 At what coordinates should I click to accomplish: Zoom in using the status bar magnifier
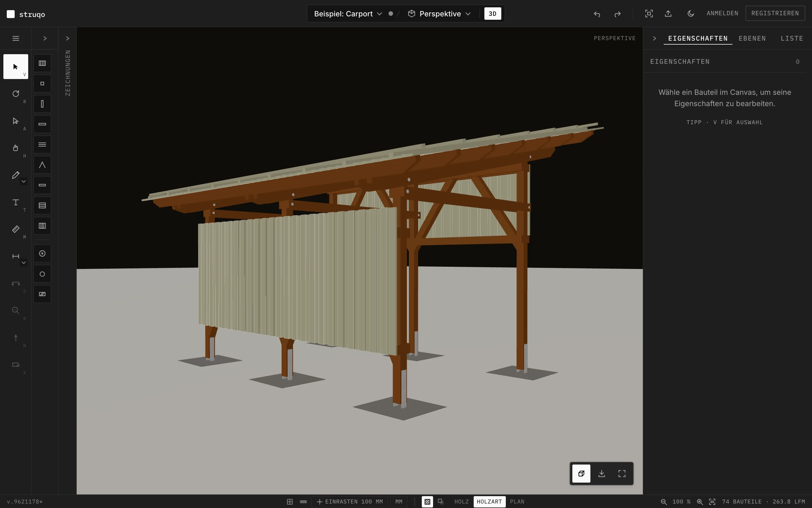[x=700, y=502]
